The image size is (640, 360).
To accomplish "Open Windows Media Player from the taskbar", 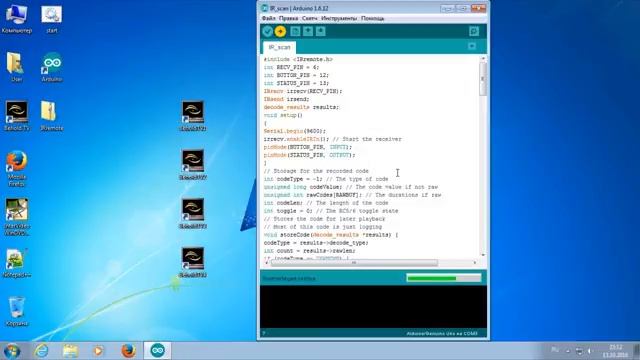I will (98, 351).
